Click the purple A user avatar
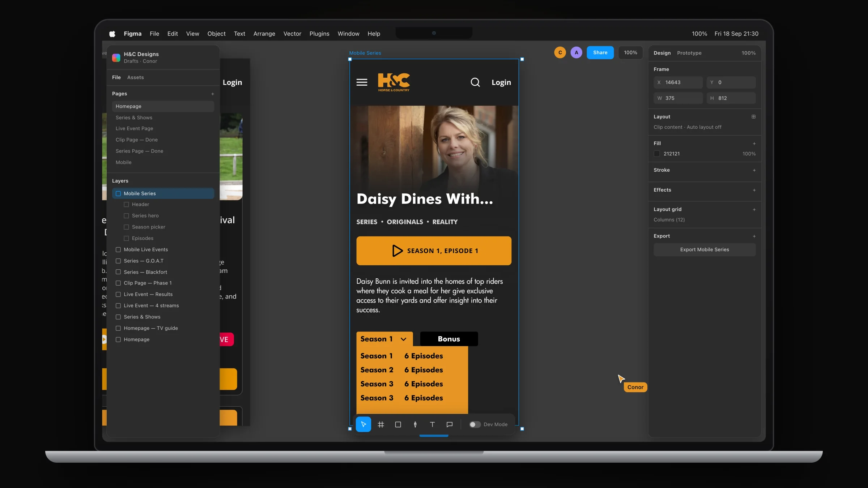Viewport: 868px width, 488px height. click(576, 52)
